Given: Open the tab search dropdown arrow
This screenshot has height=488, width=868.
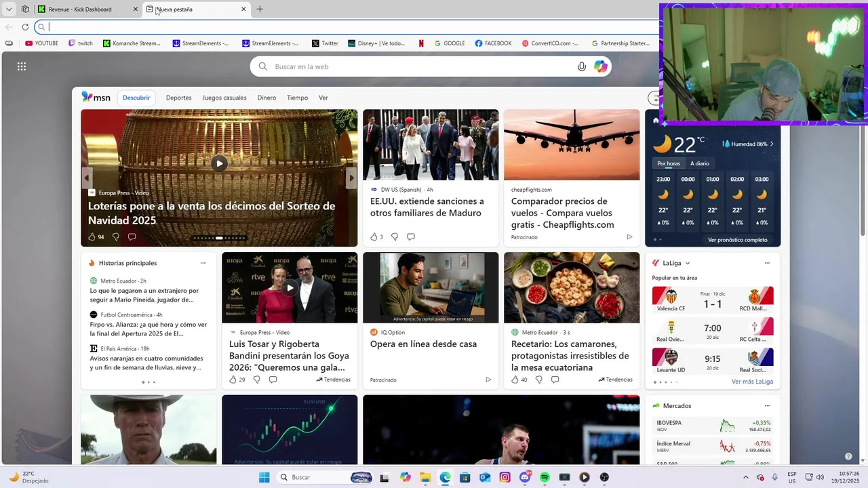Looking at the screenshot, I should pyautogui.click(x=9, y=9).
